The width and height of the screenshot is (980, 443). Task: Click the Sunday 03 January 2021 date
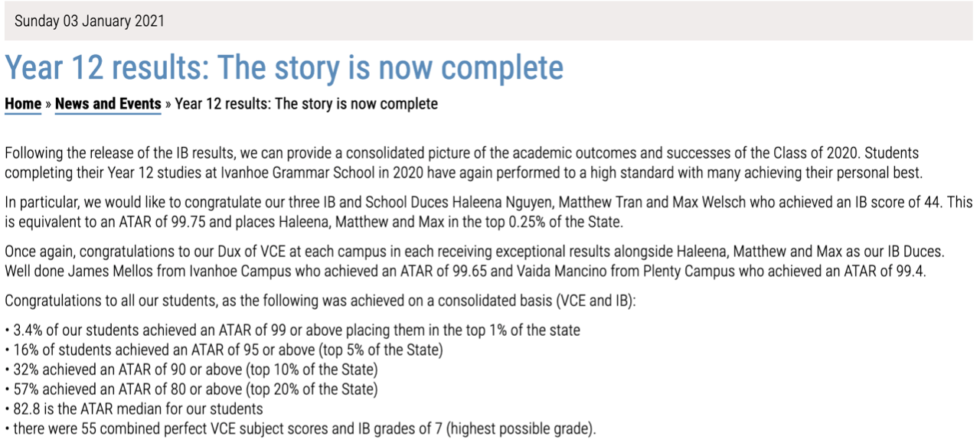pyautogui.click(x=90, y=21)
